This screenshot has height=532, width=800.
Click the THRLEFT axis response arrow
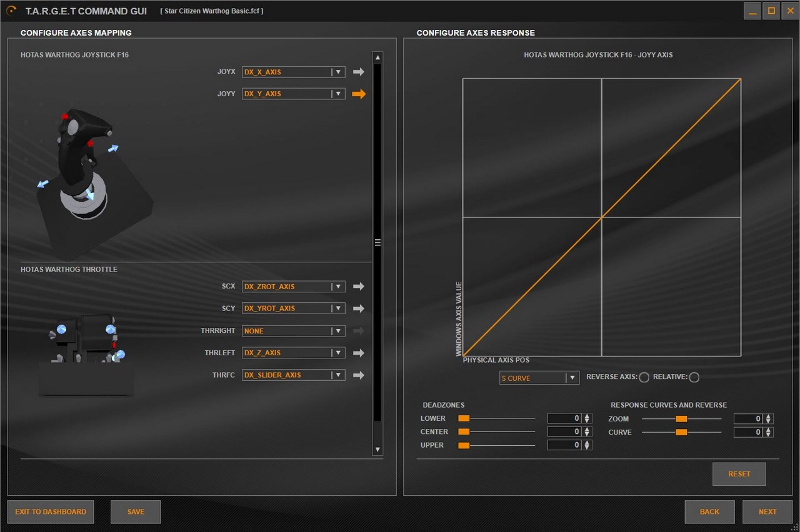pyautogui.click(x=358, y=353)
